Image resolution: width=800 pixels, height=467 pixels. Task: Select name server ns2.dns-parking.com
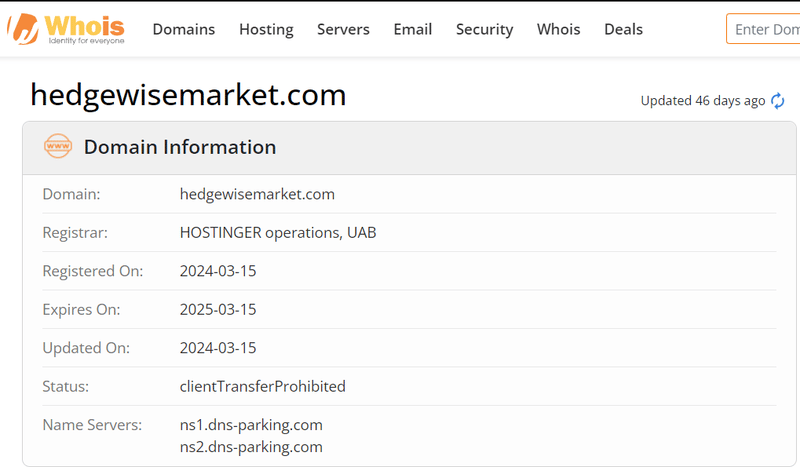(x=251, y=447)
